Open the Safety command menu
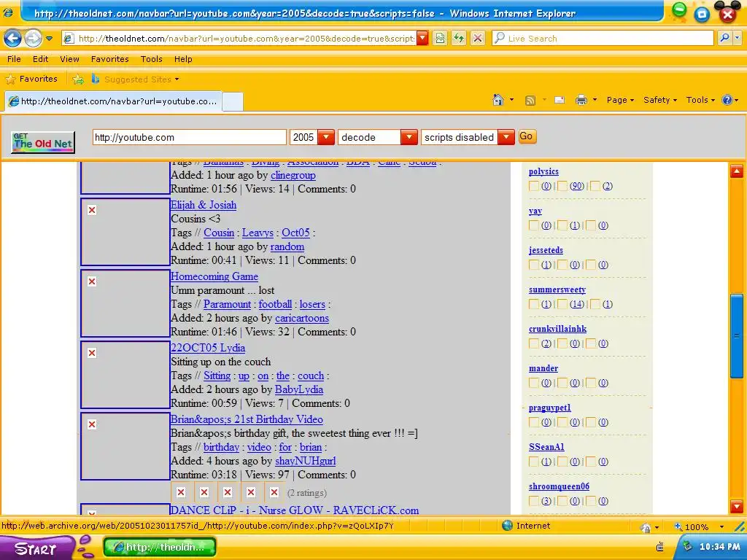747x560 pixels. click(x=659, y=100)
